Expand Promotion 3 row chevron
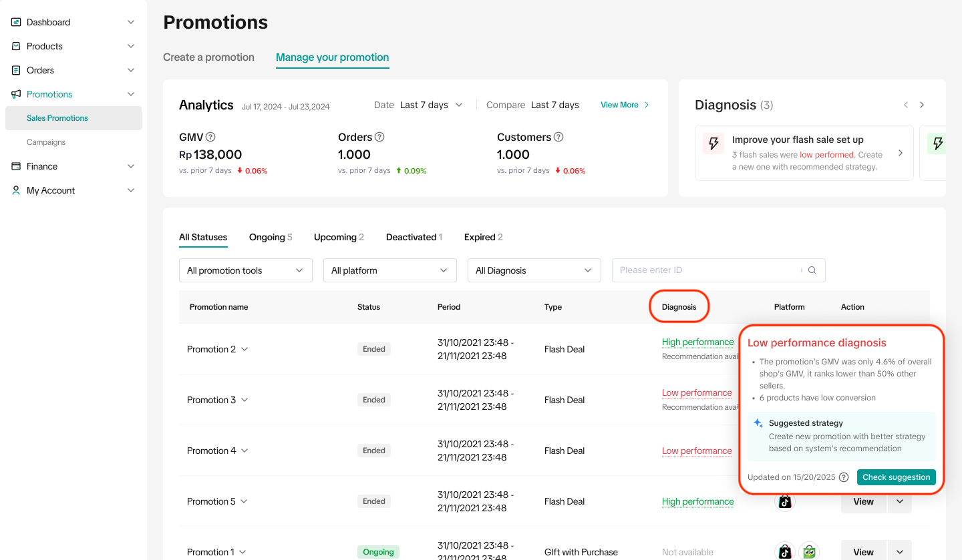 click(245, 400)
